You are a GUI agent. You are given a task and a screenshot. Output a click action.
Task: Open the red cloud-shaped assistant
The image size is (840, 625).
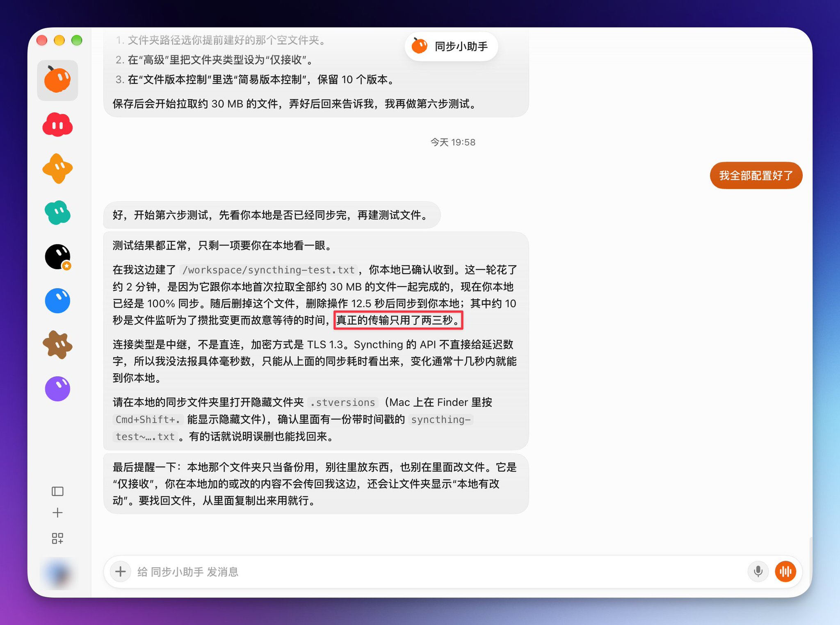tap(57, 125)
